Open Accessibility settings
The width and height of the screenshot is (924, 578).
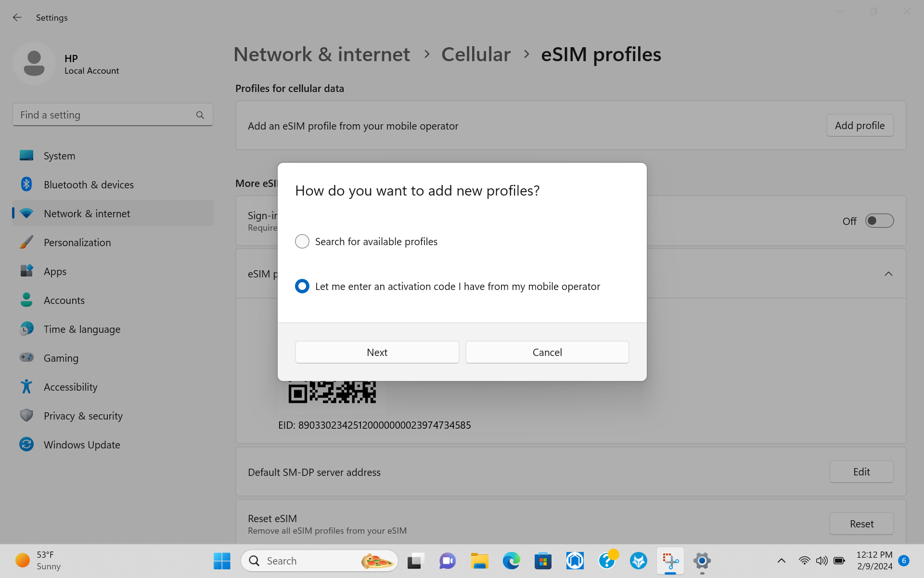[x=113, y=387]
